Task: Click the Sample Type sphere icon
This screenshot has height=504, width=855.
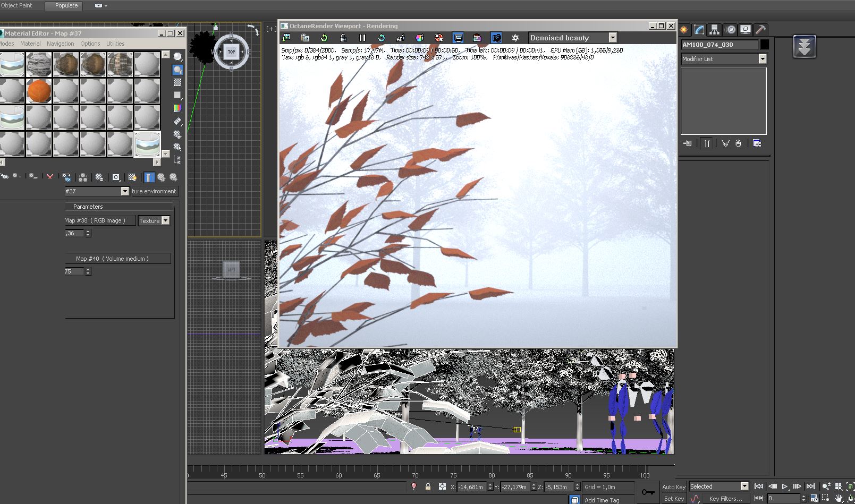Action: click(x=177, y=57)
